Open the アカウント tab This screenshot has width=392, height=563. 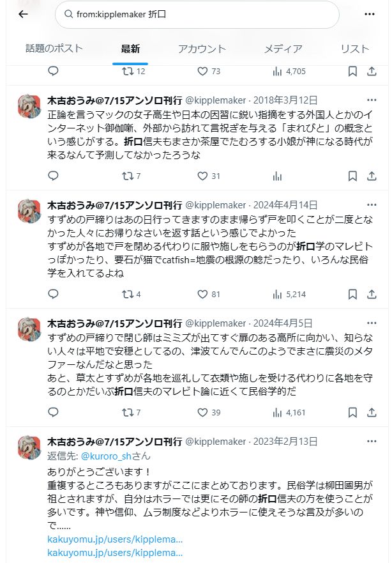pos(202,49)
